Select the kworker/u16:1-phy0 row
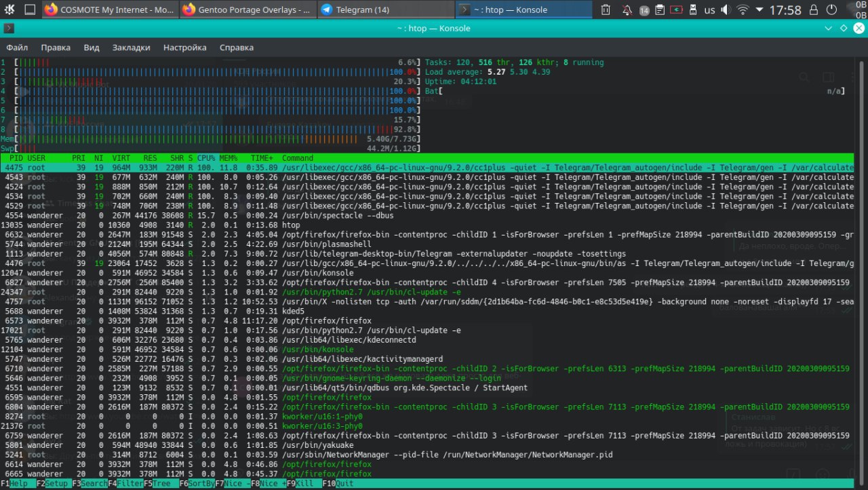This screenshot has height=490, width=868. pyautogui.click(x=427, y=417)
